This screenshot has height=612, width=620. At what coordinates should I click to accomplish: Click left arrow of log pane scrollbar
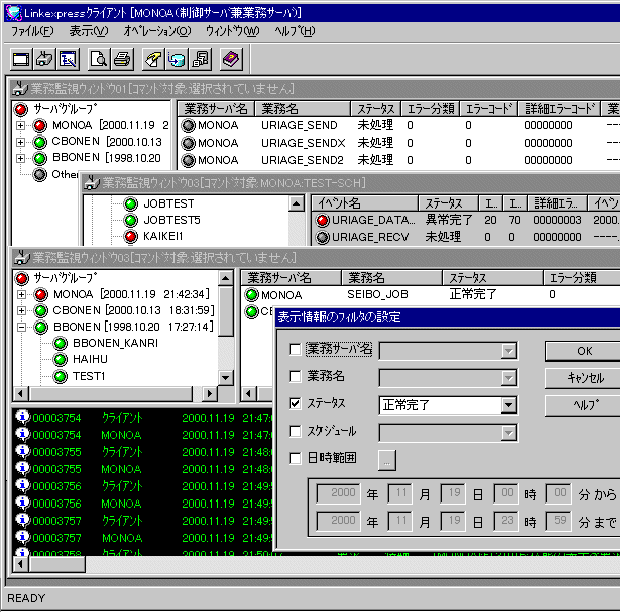pyautogui.click(x=20, y=564)
